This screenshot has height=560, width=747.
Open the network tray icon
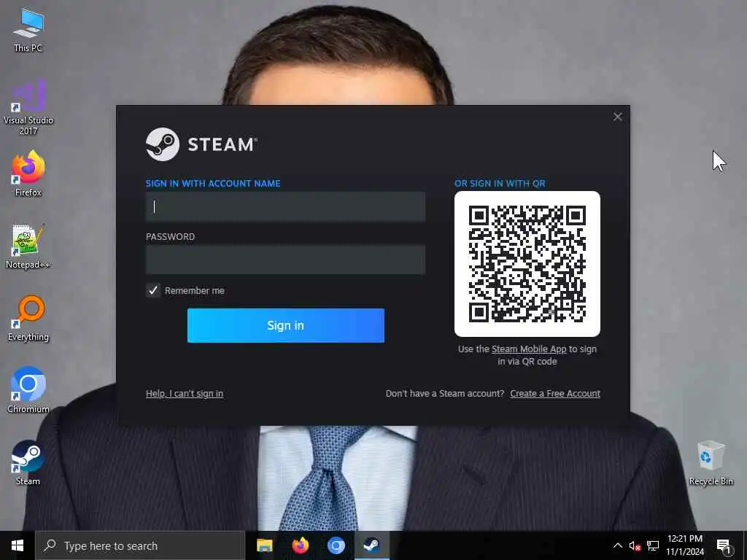(x=653, y=545)
